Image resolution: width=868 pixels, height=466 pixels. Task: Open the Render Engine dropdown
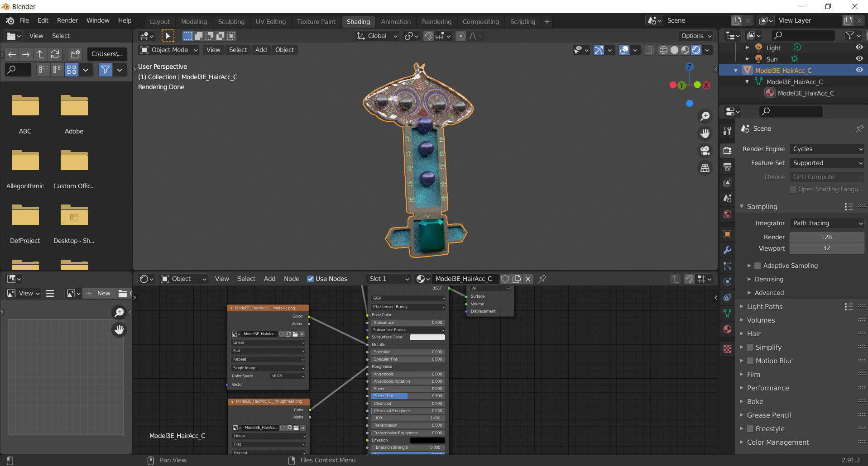click(827, 149)
